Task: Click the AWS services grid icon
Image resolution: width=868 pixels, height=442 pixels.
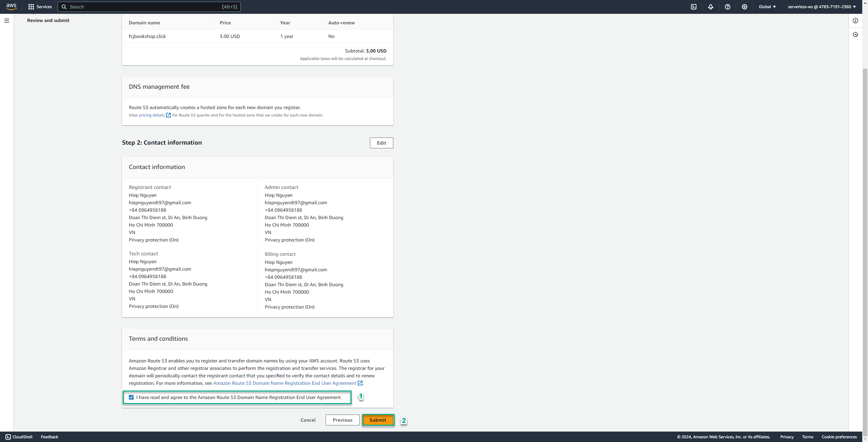Action: point(31,6)
